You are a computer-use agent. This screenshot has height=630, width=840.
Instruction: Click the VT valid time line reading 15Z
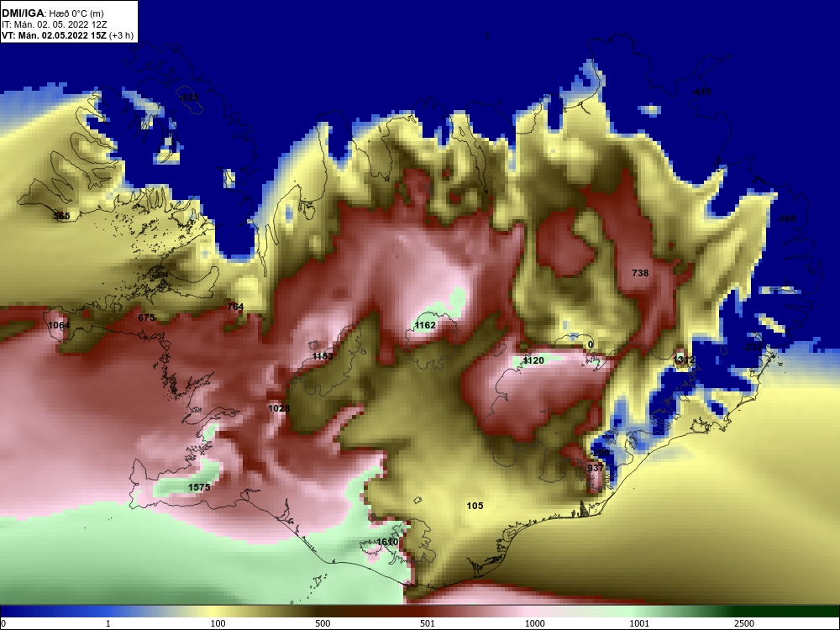(x=67, y=35)
